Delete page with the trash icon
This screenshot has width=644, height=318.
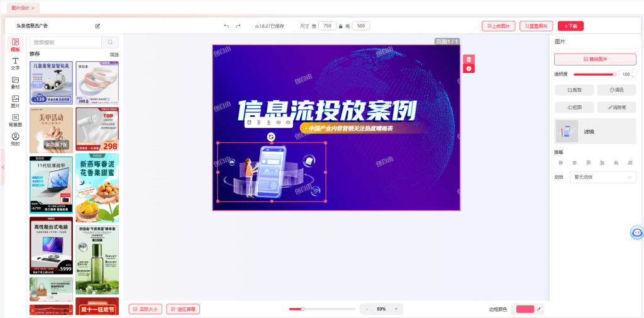tap(469, 59)
